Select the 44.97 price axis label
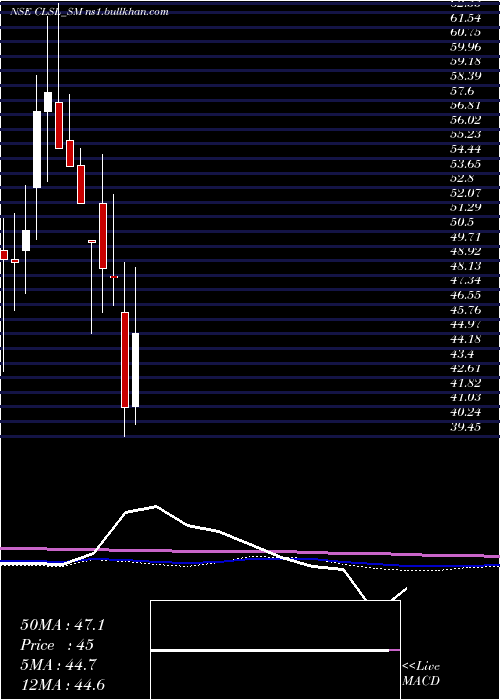This screenshot has width=500, height=700. [466, 324]
